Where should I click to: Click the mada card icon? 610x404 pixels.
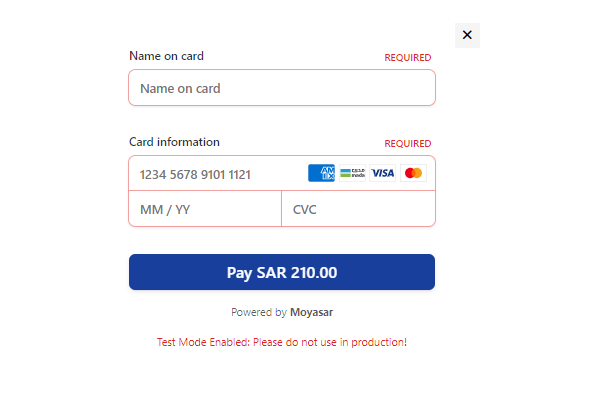tap(352, 173)
